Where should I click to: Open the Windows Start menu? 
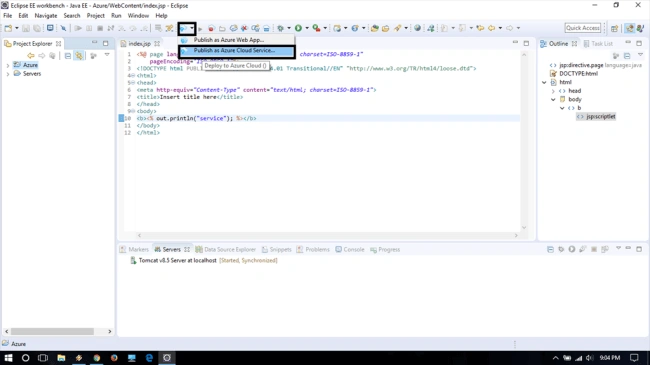point(8,358)
